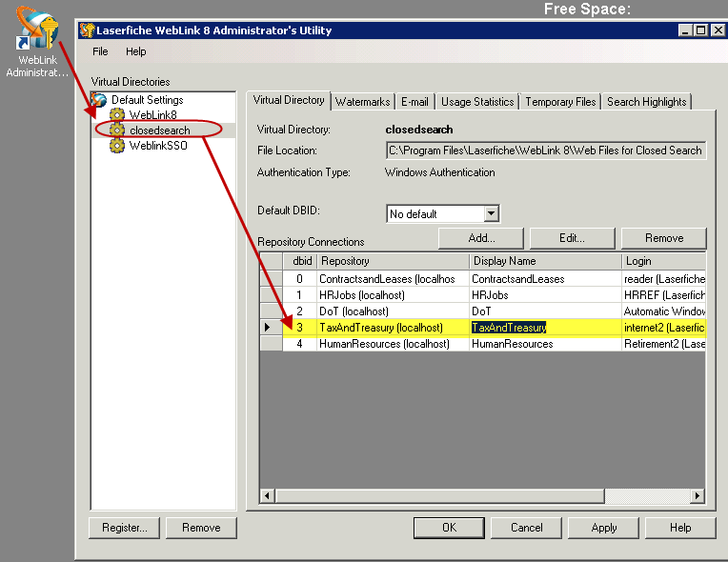Select closedsearch in Virtual Directories tree
Viewport: 728px width, 562px height.
160,130
